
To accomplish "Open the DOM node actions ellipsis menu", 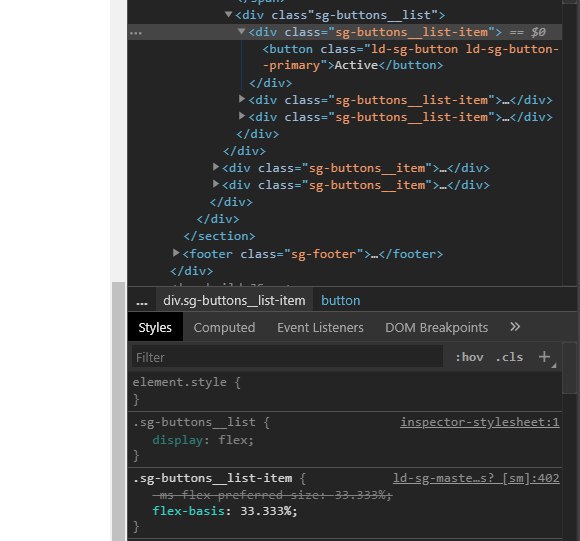I will coord(136,33).
